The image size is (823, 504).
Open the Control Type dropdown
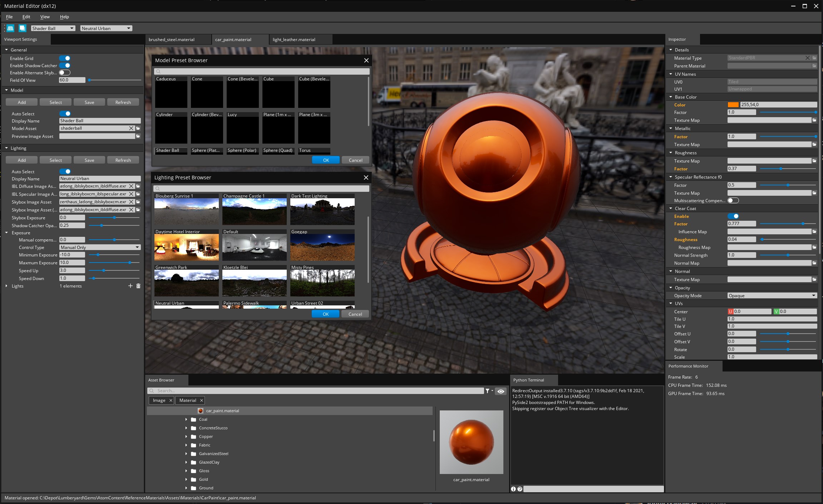(x=99, y=247)
